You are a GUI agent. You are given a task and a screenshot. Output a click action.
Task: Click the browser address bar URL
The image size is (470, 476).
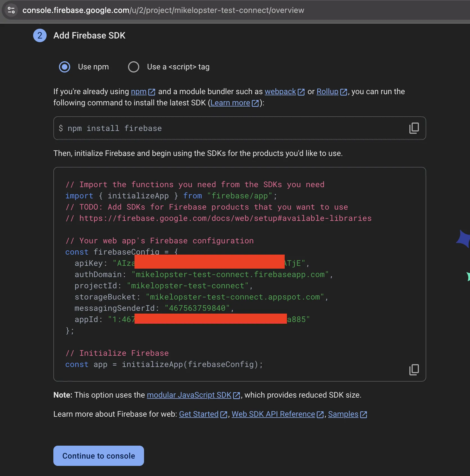[163, 10]
